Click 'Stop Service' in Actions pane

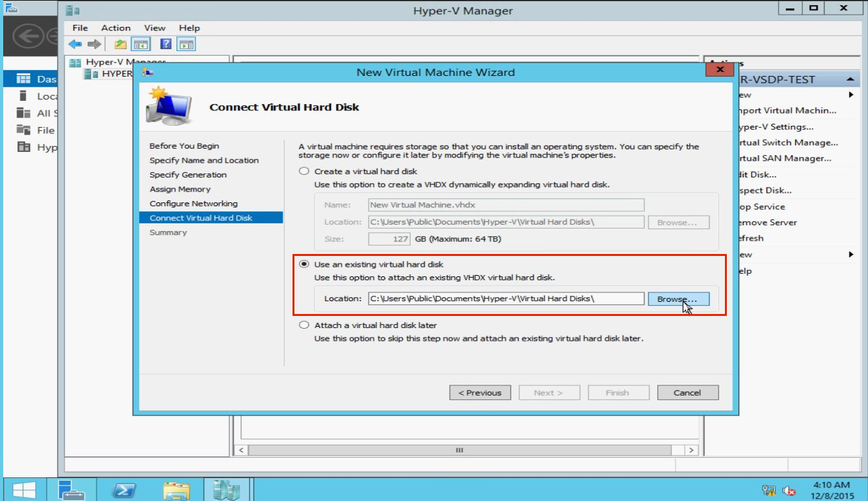pos(761,207)
